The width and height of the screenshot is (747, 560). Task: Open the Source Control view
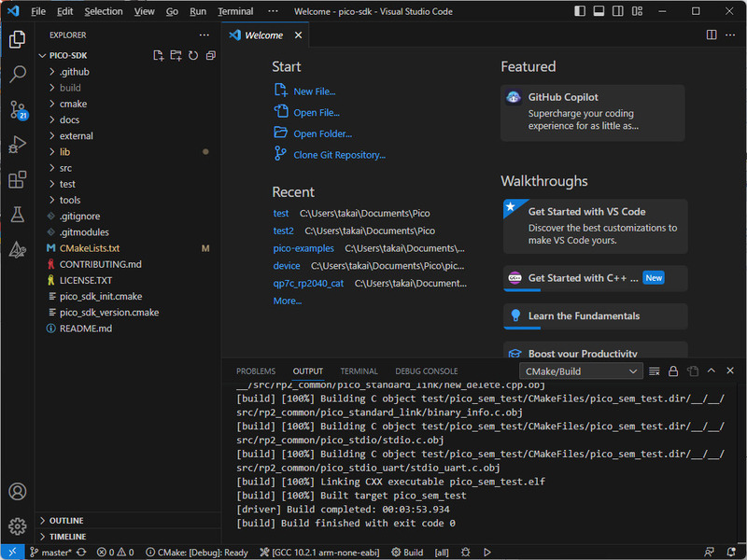pos(17,109)
